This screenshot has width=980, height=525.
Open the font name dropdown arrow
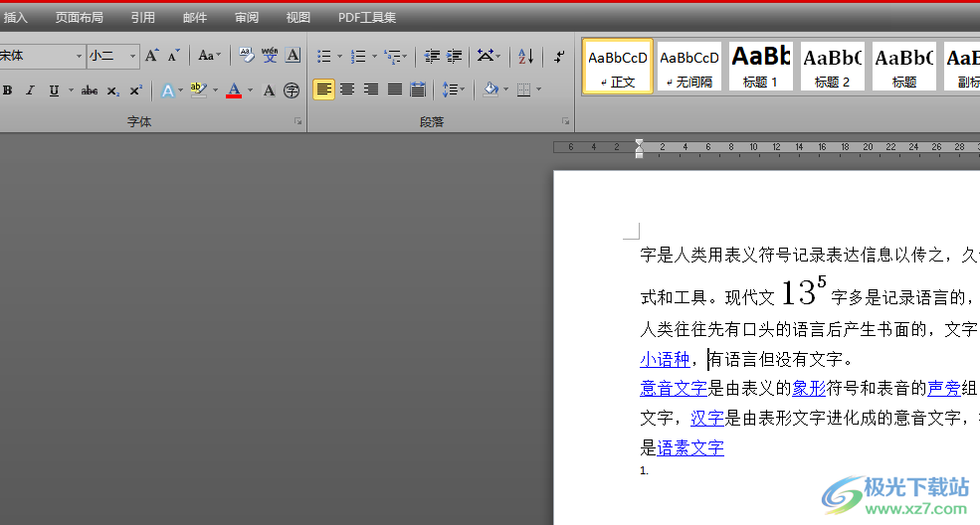pyautogui.click(x=79, y=57)
